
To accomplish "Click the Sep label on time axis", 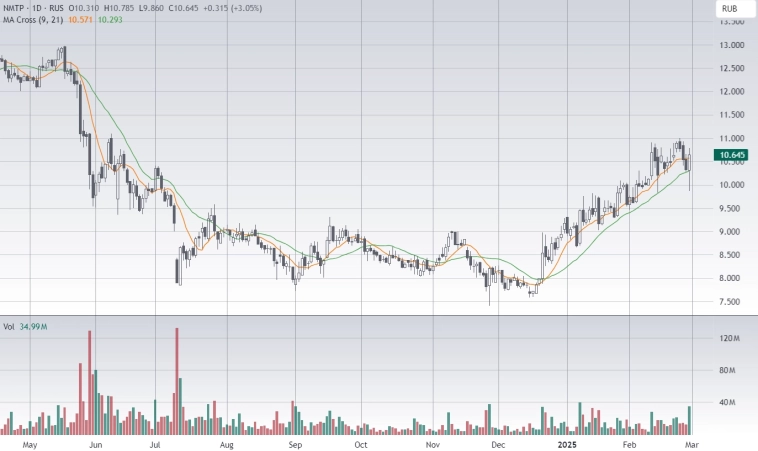I will [x=295, y=445].
